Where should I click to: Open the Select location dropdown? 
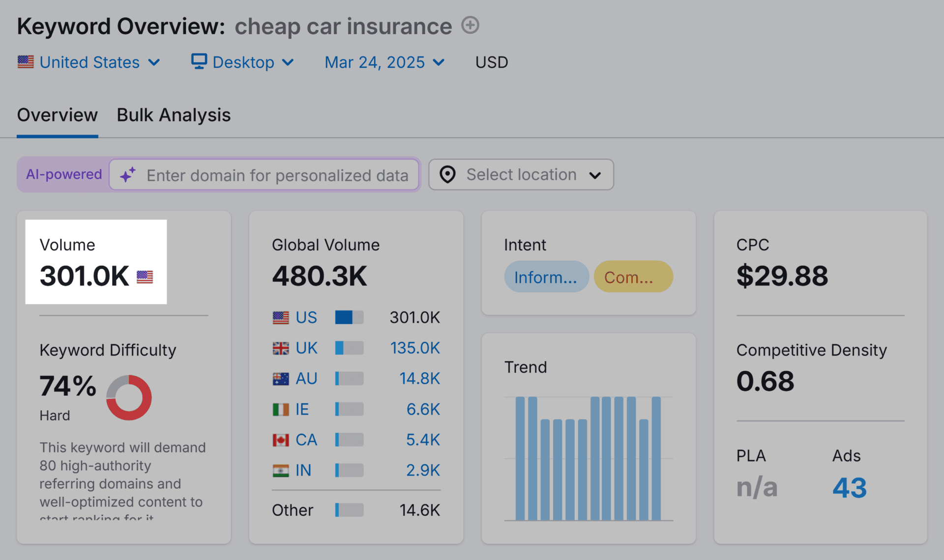521,174
